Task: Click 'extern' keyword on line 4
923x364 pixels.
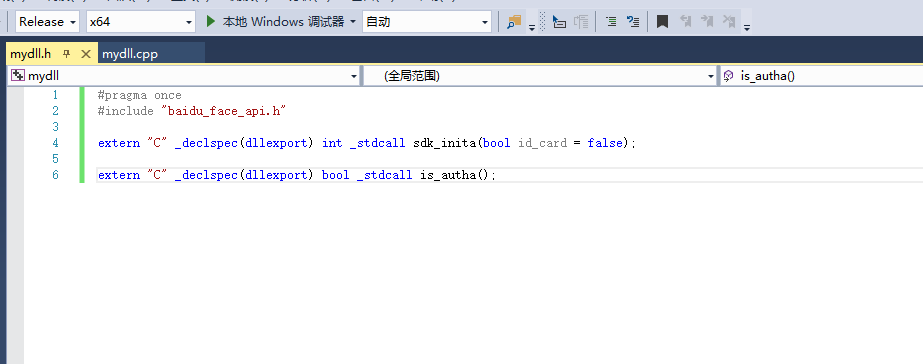Action: coord(119,143)
